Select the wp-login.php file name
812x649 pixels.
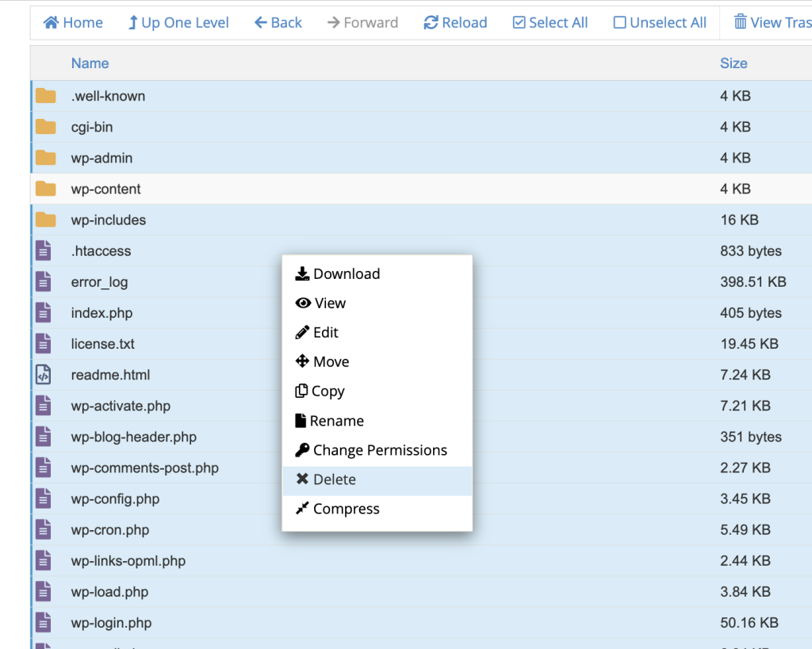[x=111, y=623]
